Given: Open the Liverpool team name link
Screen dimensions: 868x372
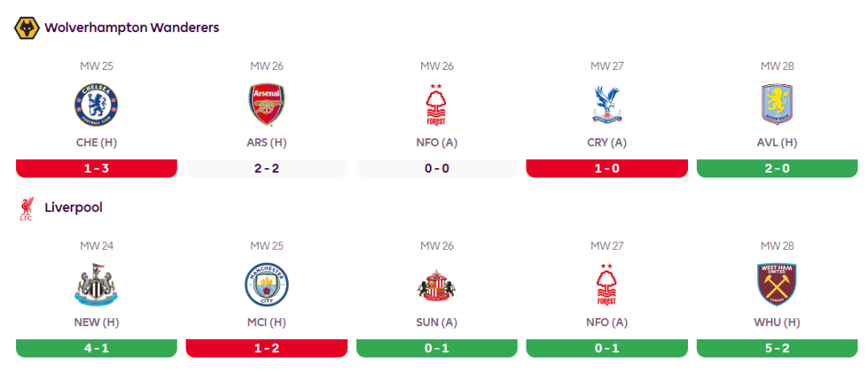Looking at the screenshot, I should click(74, 208).
